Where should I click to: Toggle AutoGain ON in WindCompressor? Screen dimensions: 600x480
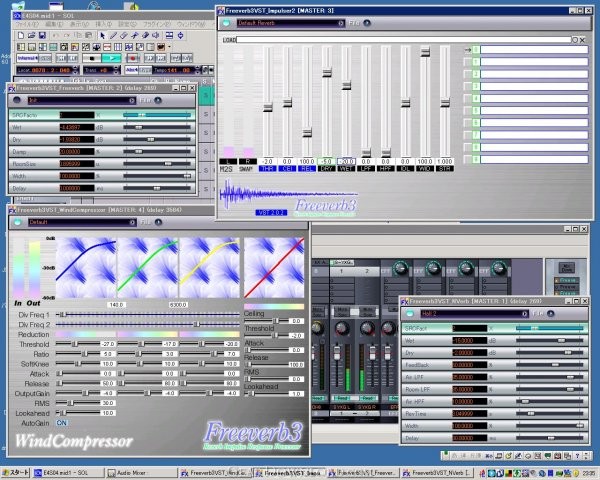click(x=61, y=423)
